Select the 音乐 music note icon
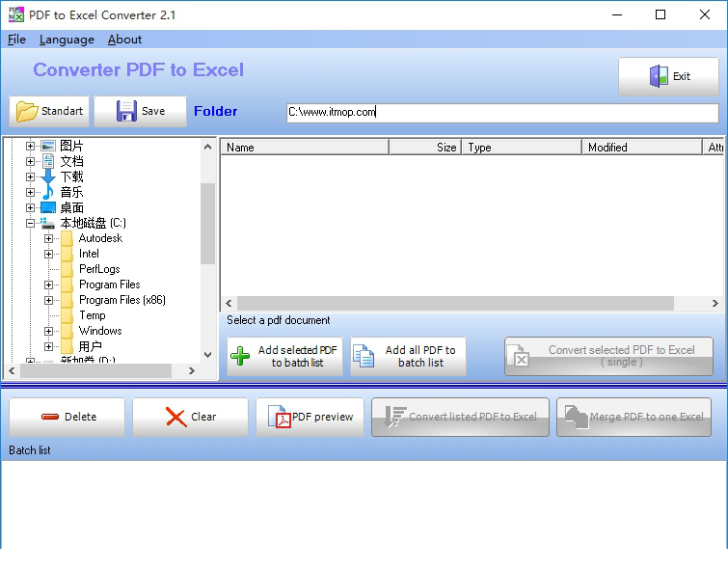Image resolution: width=728 pixels, height=570 pixels. click(48, 192)
